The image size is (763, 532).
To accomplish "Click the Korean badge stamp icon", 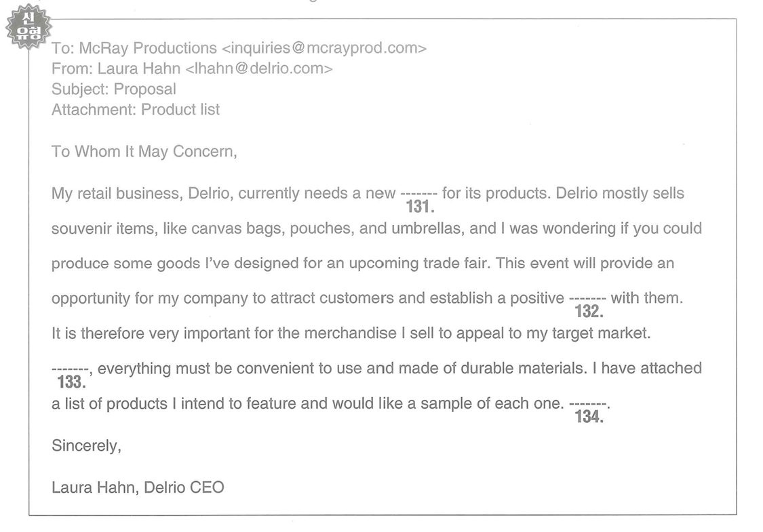I will tap(28, 26).
